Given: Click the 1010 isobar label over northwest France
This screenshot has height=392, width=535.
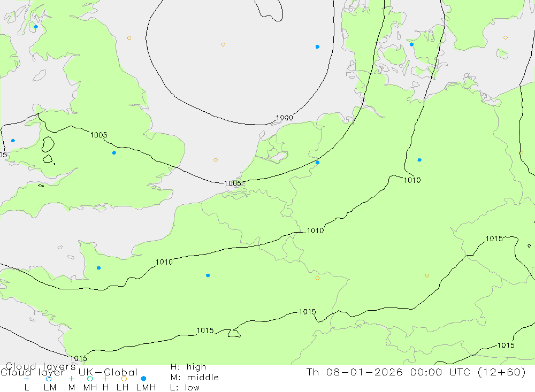Looking at the screenshot, I should pyautogui.click(x=164, y=263).
